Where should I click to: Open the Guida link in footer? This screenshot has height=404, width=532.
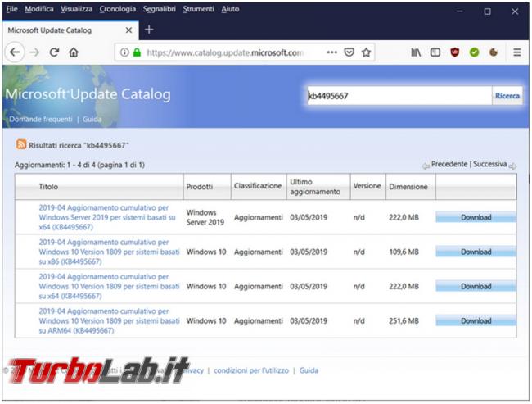point(309,370)
